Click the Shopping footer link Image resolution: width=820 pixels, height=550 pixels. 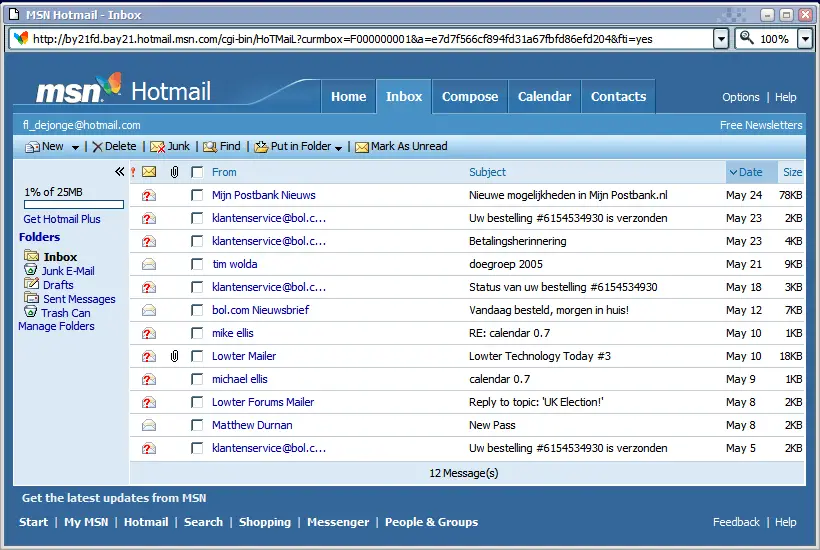click(265, 522)
